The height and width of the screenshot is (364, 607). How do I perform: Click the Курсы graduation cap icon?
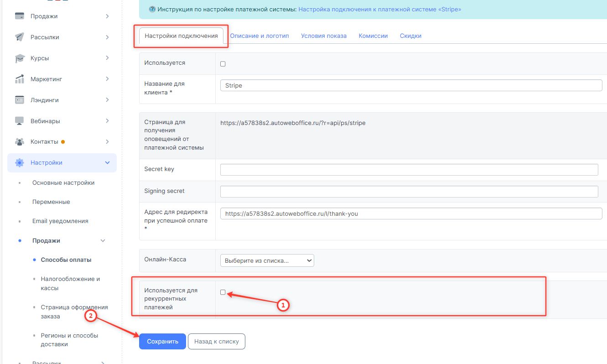click(20, 58)
